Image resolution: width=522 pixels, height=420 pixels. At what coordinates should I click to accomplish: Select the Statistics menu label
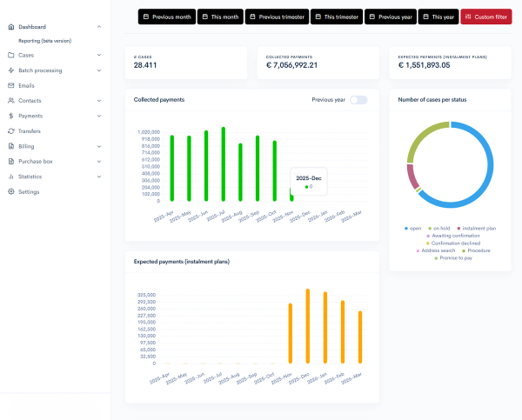pos(30,177)
